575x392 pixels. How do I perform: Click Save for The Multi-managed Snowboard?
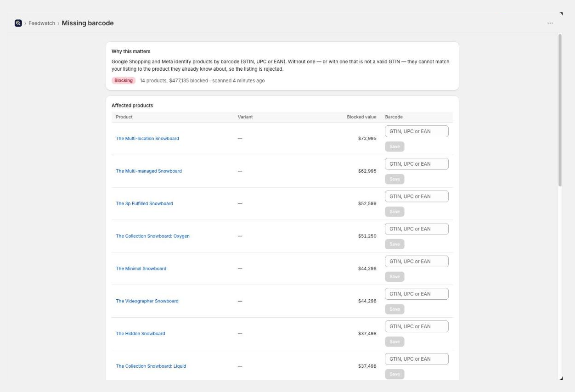point(395,179)
